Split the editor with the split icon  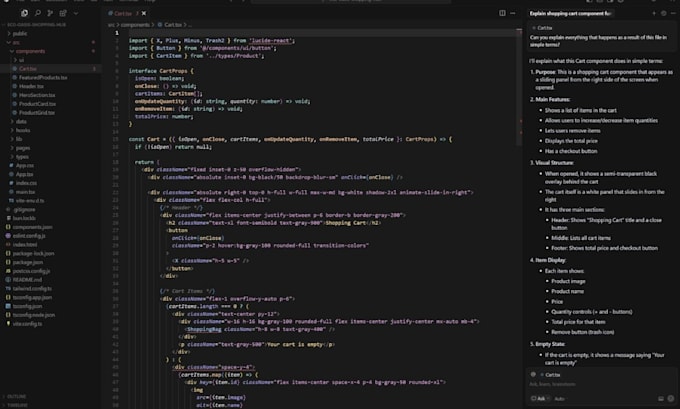tap(502, 13)
